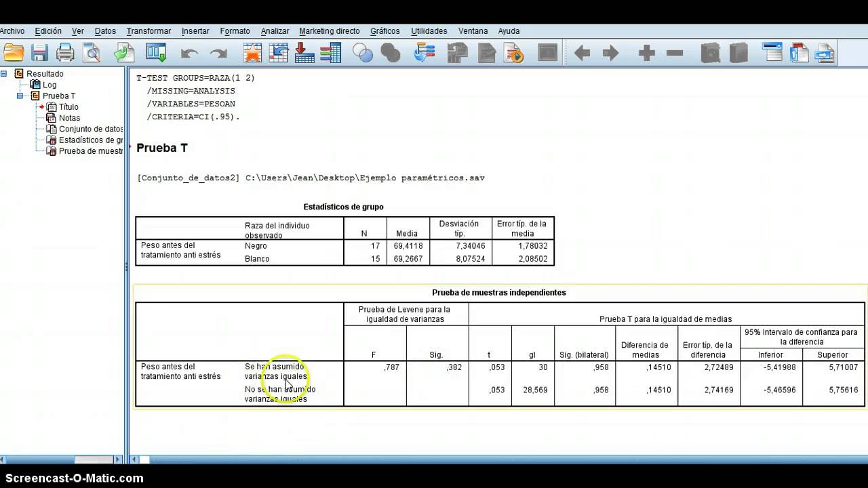Screen dimensions: 868x488
Task: Select the Título outline item
Action: coord(68,106)
